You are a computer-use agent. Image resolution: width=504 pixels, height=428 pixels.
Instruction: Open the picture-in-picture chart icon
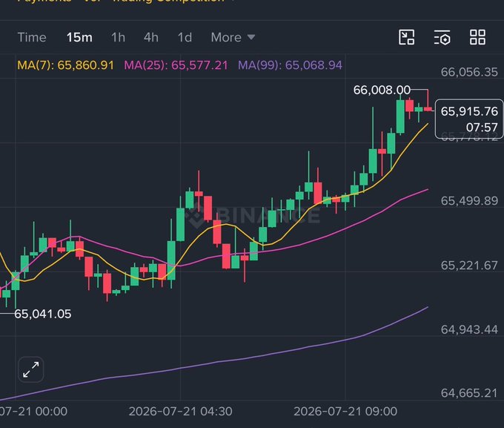point(407,37)
